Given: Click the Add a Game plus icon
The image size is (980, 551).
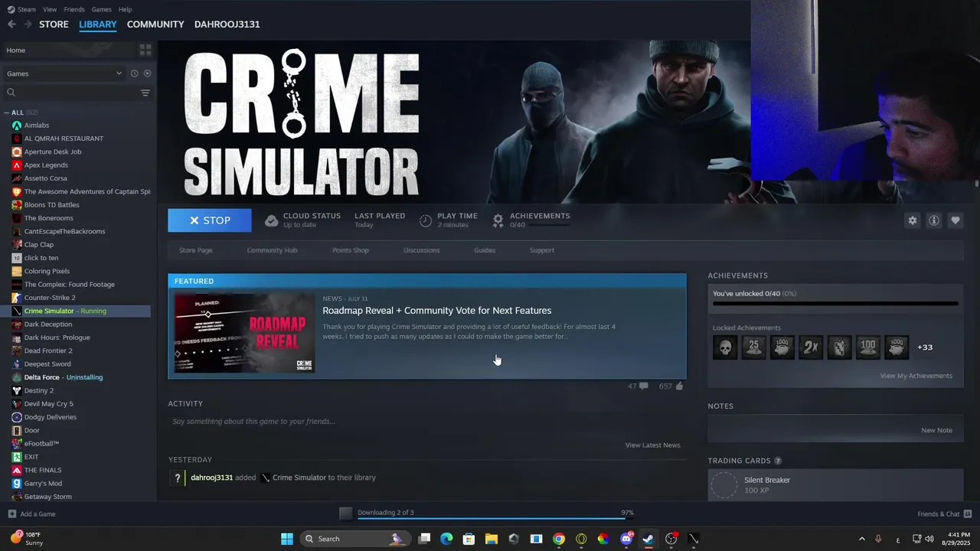Looking at the screenshot, I should pos(11,514).
